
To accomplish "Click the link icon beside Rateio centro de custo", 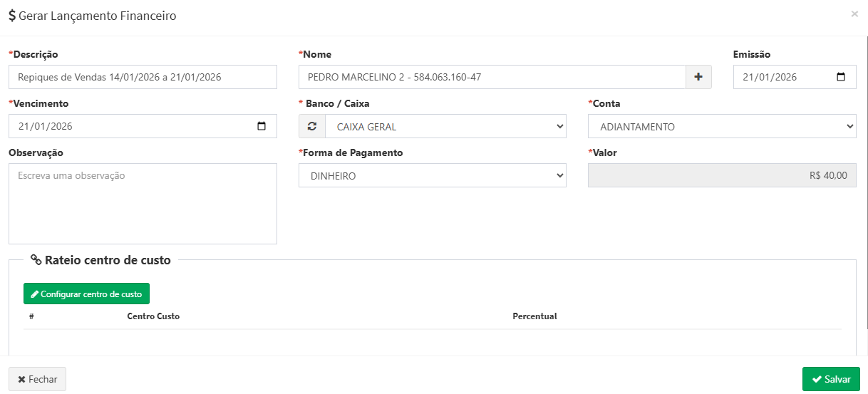I will (36, 260).
